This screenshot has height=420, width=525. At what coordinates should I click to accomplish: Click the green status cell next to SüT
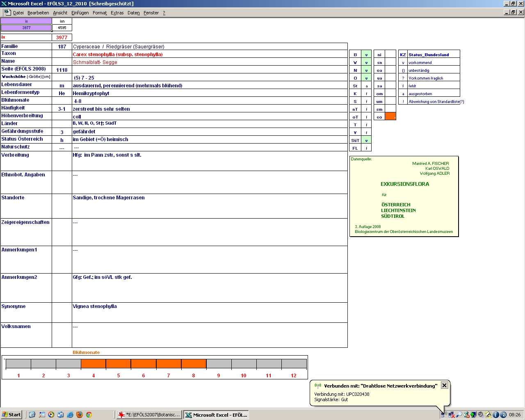tap(366, 140)
